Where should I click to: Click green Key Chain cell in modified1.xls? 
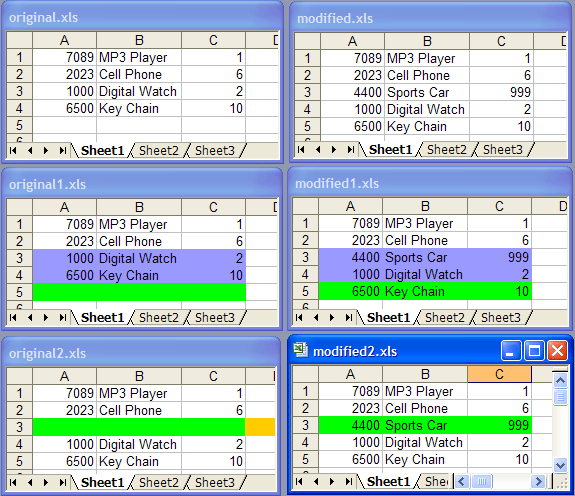[425, 291]
